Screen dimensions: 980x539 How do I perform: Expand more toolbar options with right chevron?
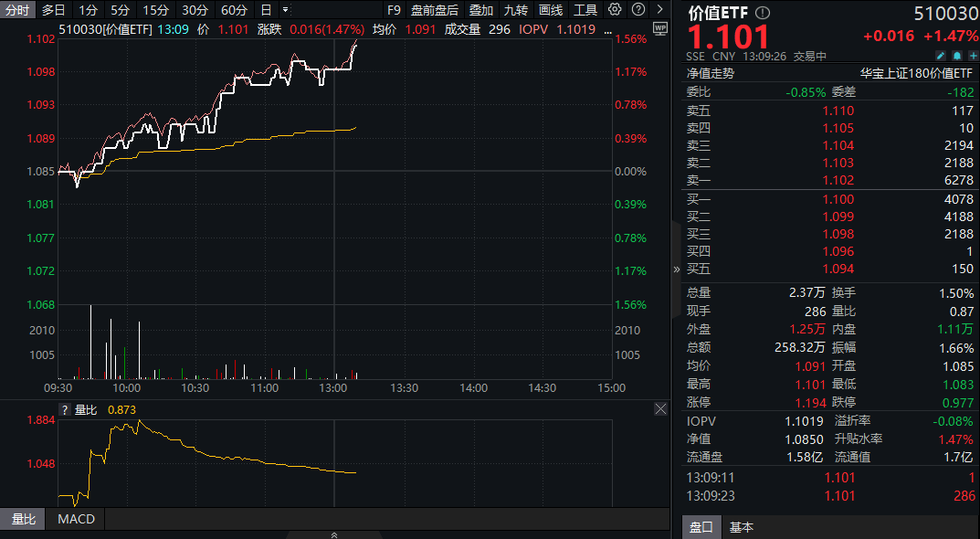(x=659, y=10)
